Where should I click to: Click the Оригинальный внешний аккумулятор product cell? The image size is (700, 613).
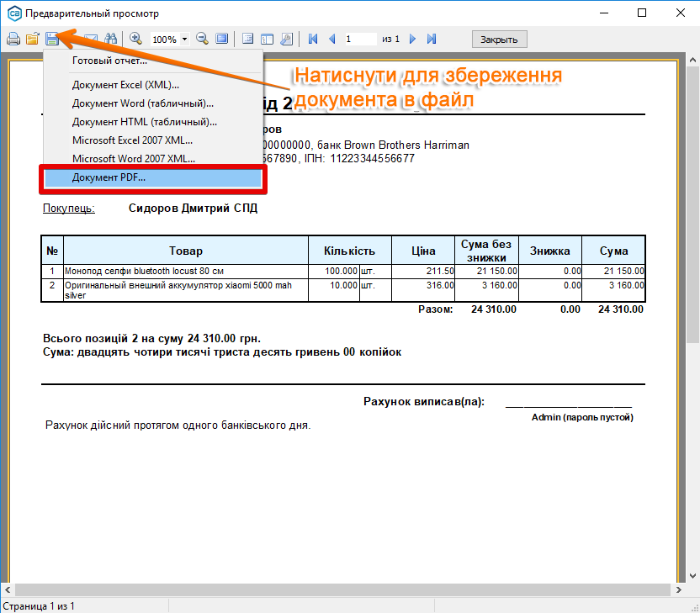[186, 290]
